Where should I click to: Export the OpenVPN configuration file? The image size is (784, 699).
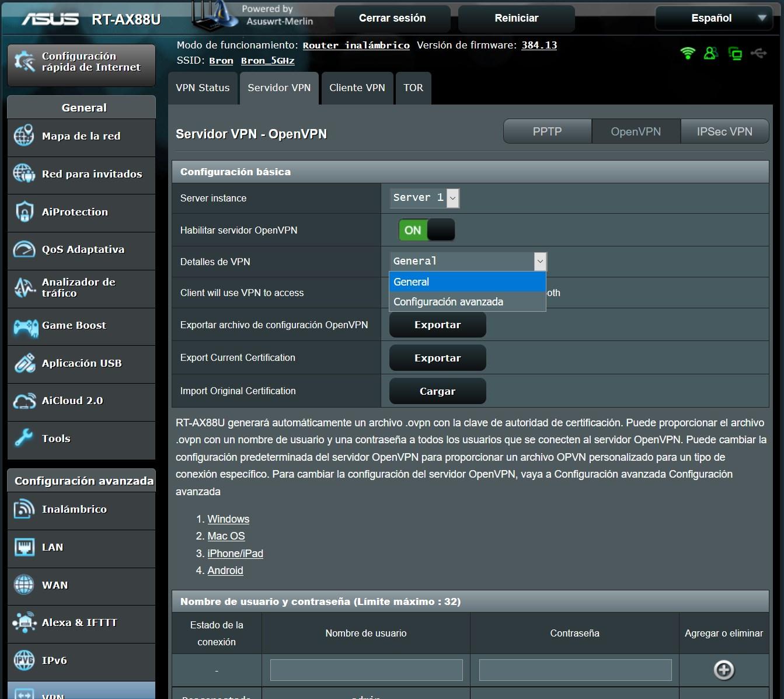[x=438, y=325]
